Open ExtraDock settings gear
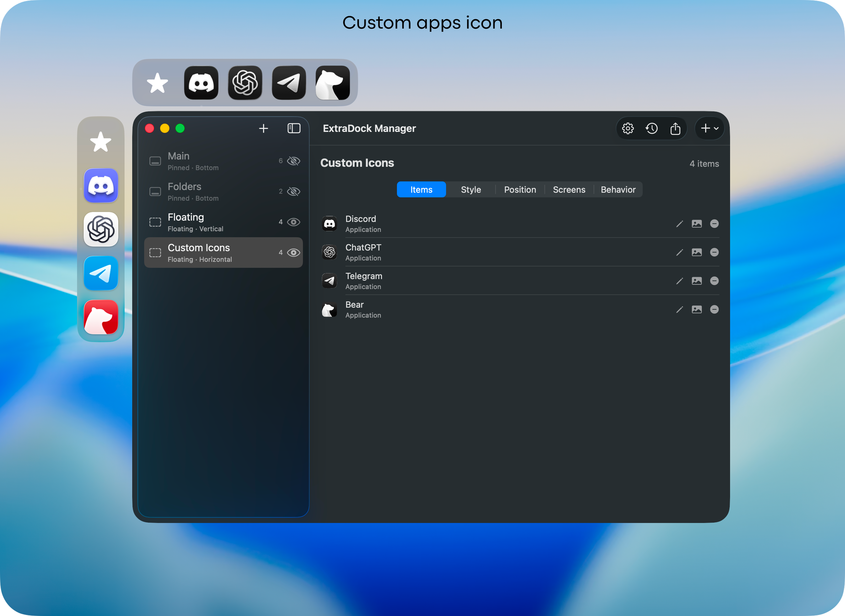This screenshot has width=845, height=616. coord(628,129)
